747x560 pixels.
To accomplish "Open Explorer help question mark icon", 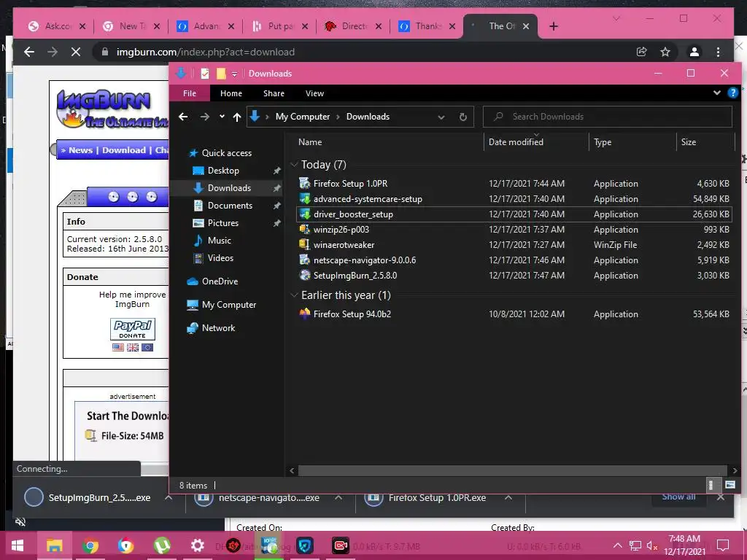I will (x=732, y=93).
